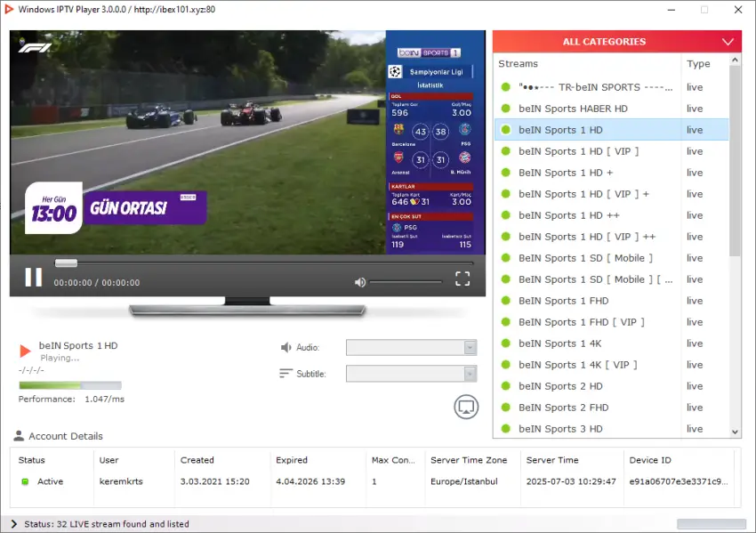The width and height of the screenshot is (756, 533).
Task: Select truncated BeIN Sports 1 SD [ Mobile ] [ ... stream
Action: pos(611,279)
